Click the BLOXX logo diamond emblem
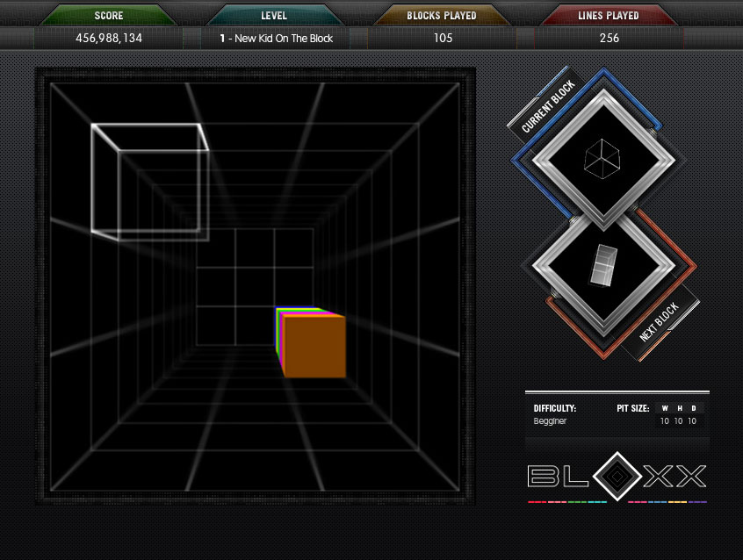The height and width of the screenshot is (560, 743). click(x=617, y=476)
